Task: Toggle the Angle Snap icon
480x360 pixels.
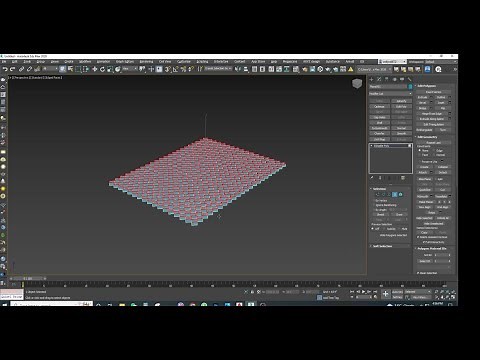Action: click(175, 69)
